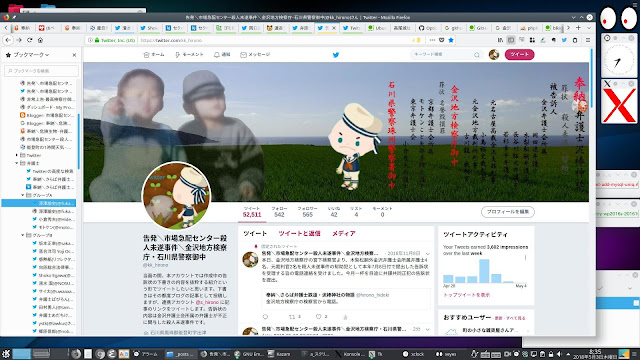Click the reply icon on the pinned tweet
This screenshot has width=640, height=360.
tap(265, 317)
